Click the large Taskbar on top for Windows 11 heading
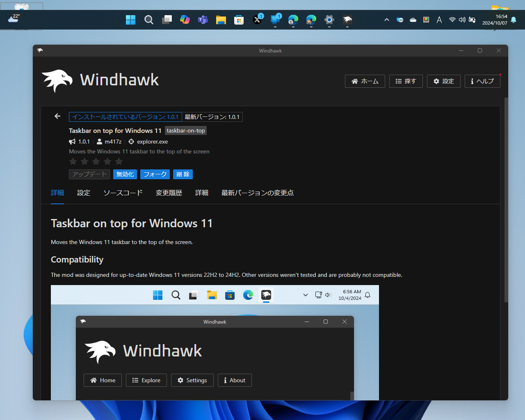The width and height of the screenshot is (525, 420). (x=132, y=224)
